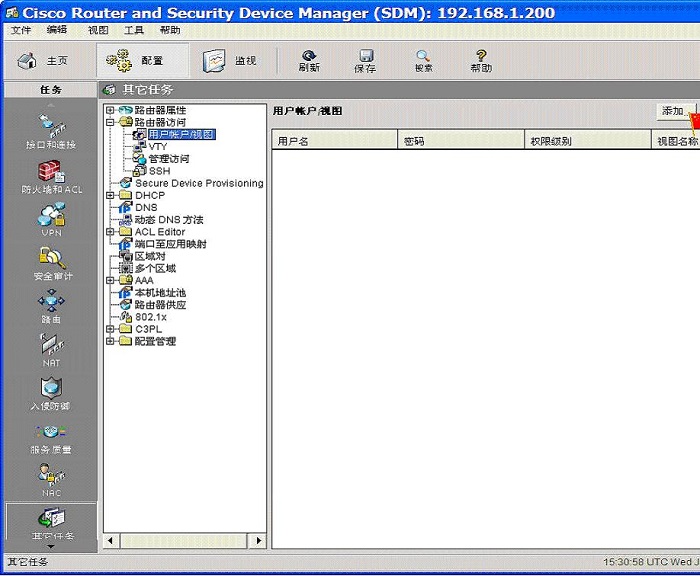Click the 添加 add button
Image resolution: width=700 pixels, height=576 pixels.
675,111
